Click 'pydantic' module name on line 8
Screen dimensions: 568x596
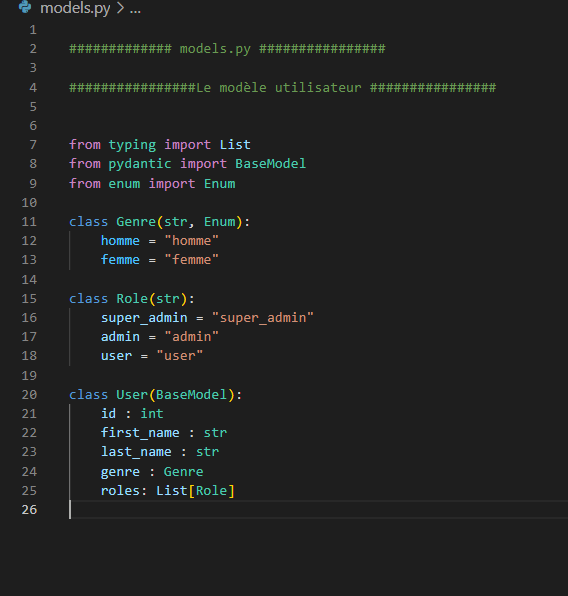tap(140, 164)
